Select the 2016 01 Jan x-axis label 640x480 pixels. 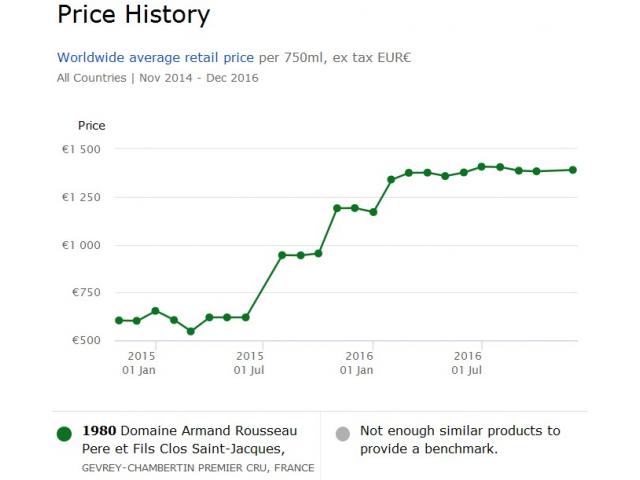(359, 362)
